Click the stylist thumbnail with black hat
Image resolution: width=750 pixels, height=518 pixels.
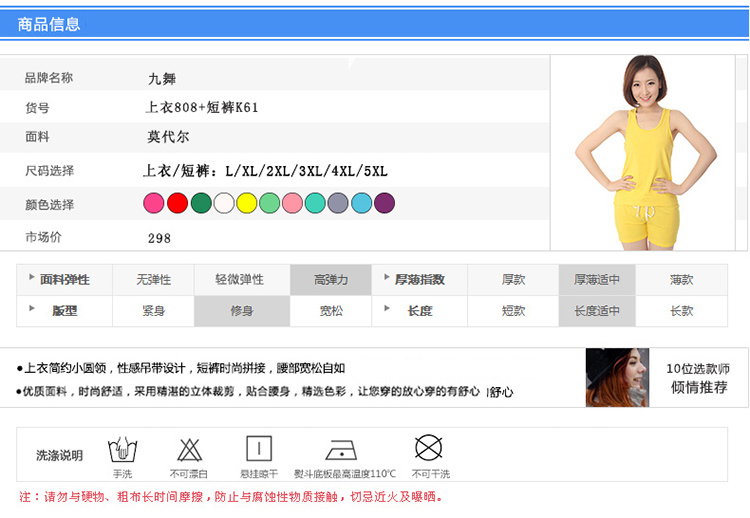[x=610, y=377]
